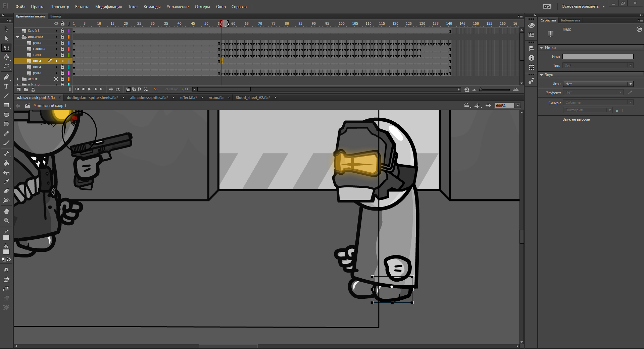Select the Paint Bucket tool
This screenshot has width=644, height=349.
(6, 163)
